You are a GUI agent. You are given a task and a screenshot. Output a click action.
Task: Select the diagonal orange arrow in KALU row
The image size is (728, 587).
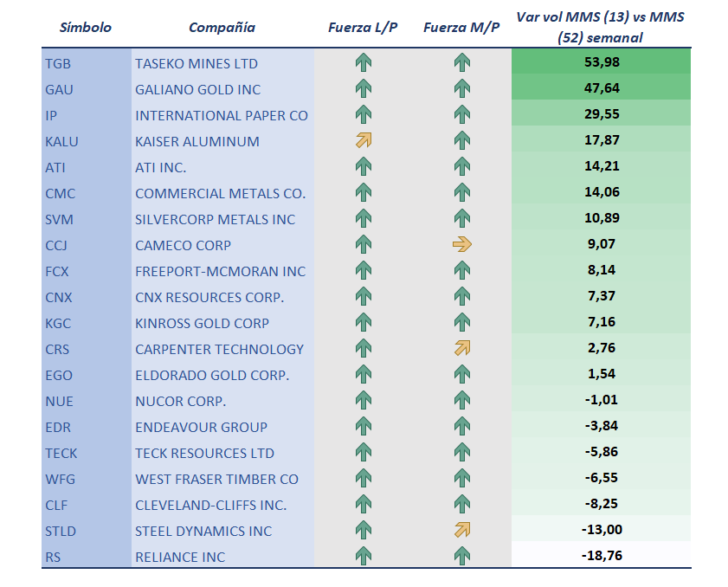pos(364,140)
